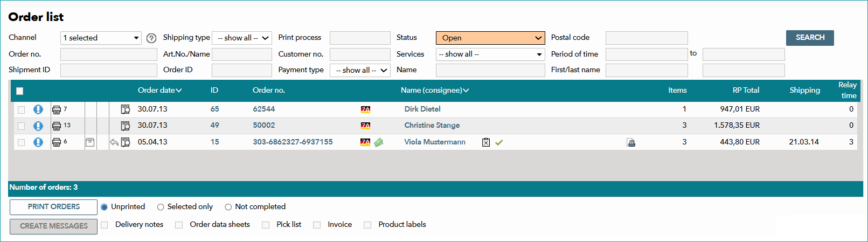Click the alert icon for order 303-6862327-6937155

click(38, 142)
